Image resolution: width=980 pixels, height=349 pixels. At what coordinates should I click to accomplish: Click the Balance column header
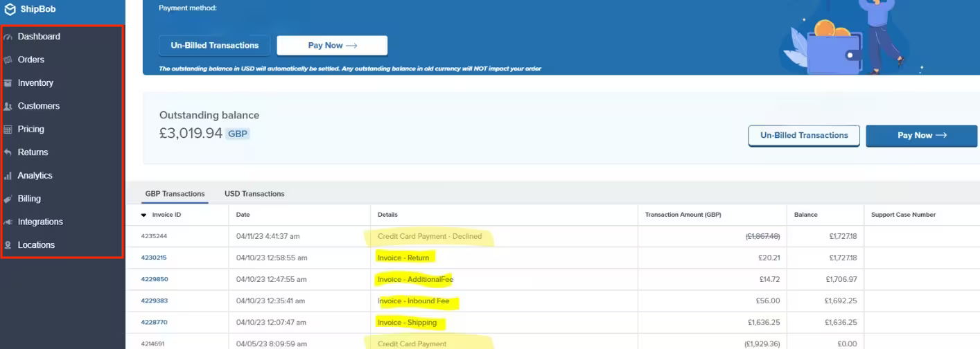[x=805, y=215]
